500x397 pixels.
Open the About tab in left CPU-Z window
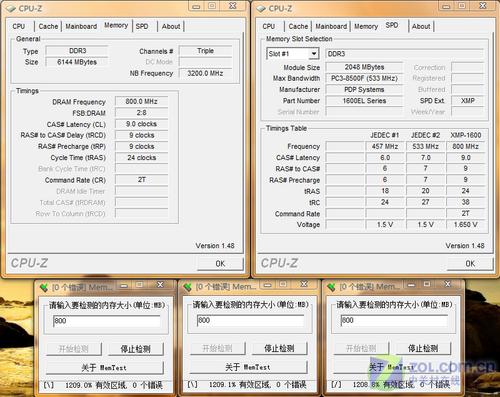click(171, 26)
